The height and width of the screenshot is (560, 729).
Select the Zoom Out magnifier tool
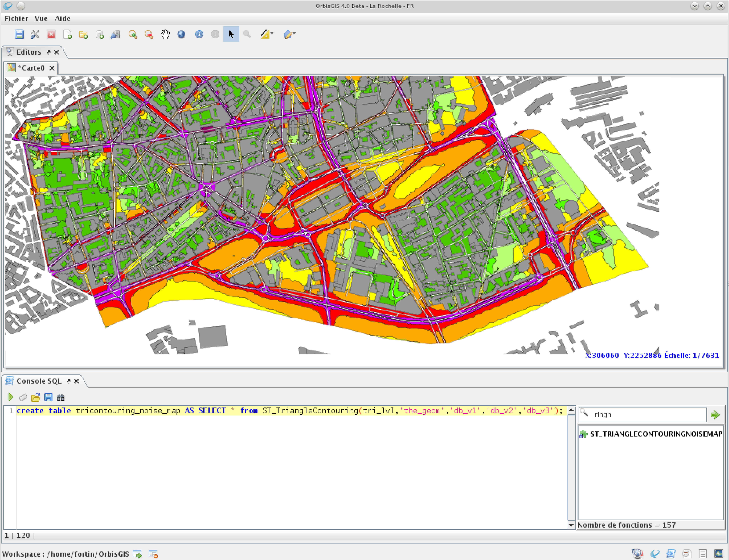pos(149,34)
